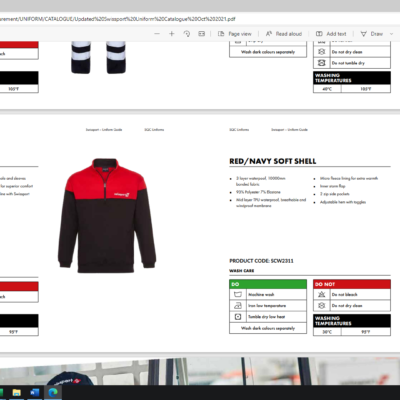This screenshot has width=400, height=400.
Task: Click the 95°F cell beside 30°C
Action: (366, 332)
